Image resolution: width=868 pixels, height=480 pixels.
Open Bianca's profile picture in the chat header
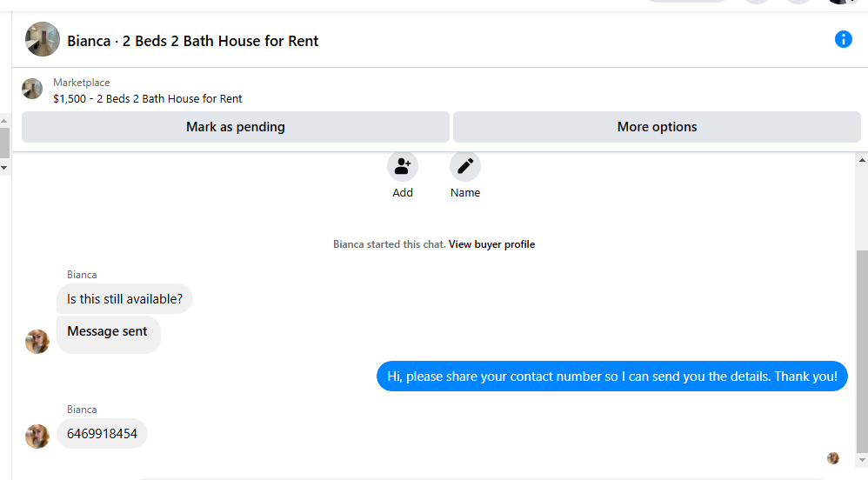coord(43,39)
